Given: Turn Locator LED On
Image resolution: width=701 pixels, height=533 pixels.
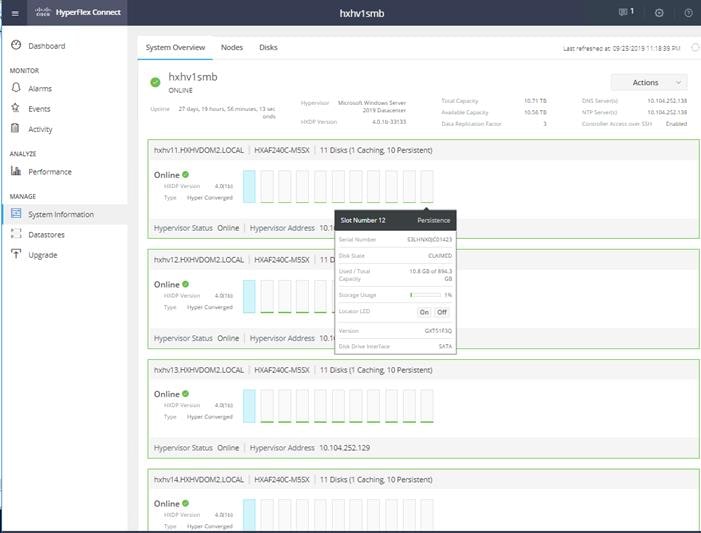Looking at the screenshot, I should [x=424, y=312].
